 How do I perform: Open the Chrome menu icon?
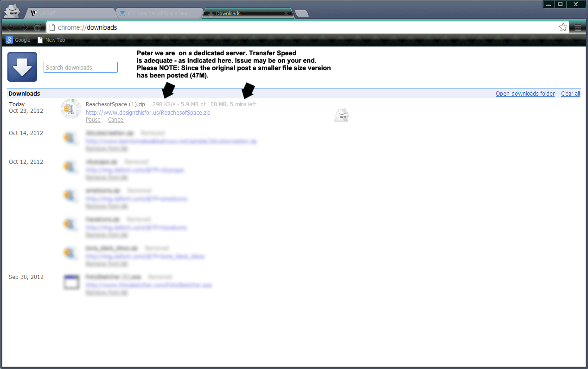[x=578, y=27]
